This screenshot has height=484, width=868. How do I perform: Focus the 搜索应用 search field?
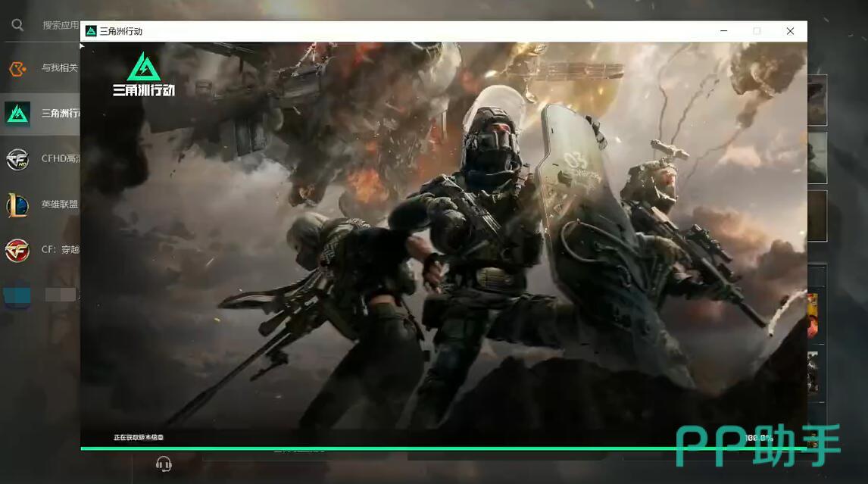click(x=61, y=25)
